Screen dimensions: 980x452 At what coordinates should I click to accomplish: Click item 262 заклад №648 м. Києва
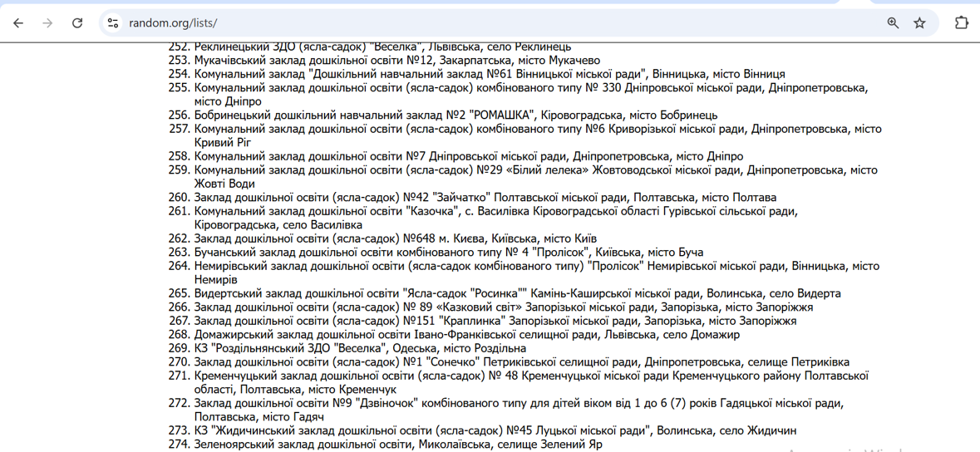coord(396,239)
